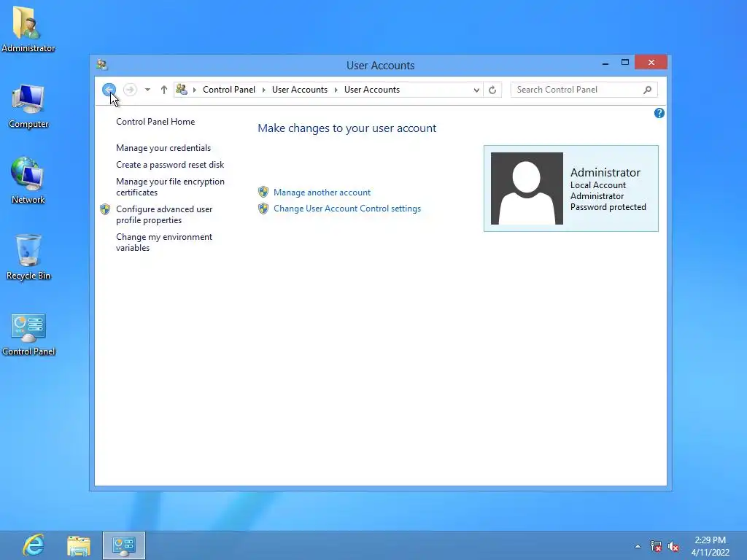Open File Explorer from the taskbar
The image size is (747, 560).
(x=79, y=545)
